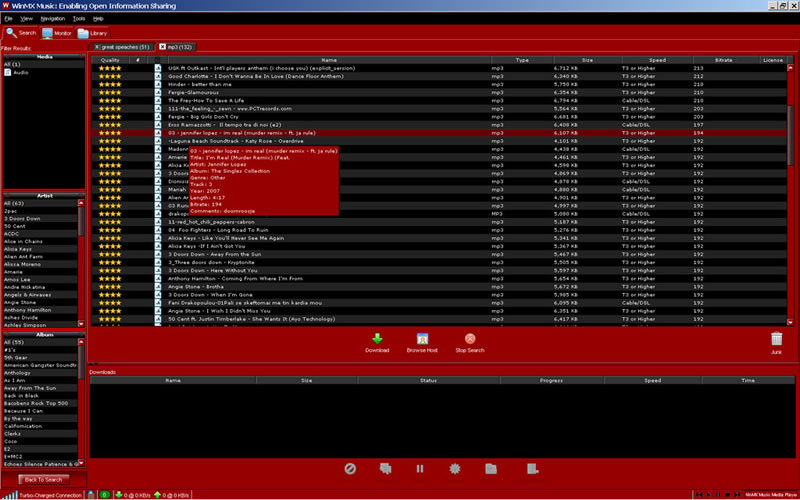This screenshot has width=800, height=500.
Task: Click the Back To Search button
Action: [x=44, y=480]
